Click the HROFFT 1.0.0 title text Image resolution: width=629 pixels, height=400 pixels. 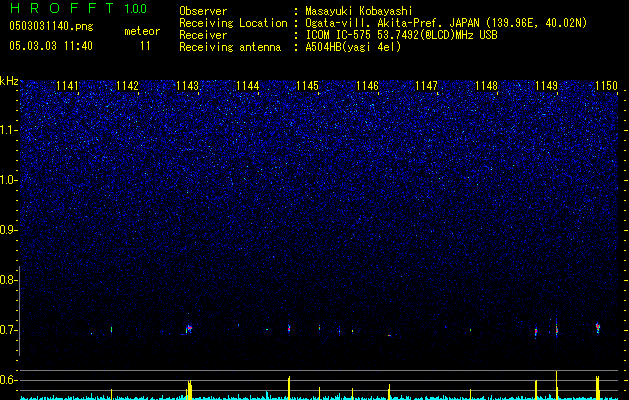78,8
